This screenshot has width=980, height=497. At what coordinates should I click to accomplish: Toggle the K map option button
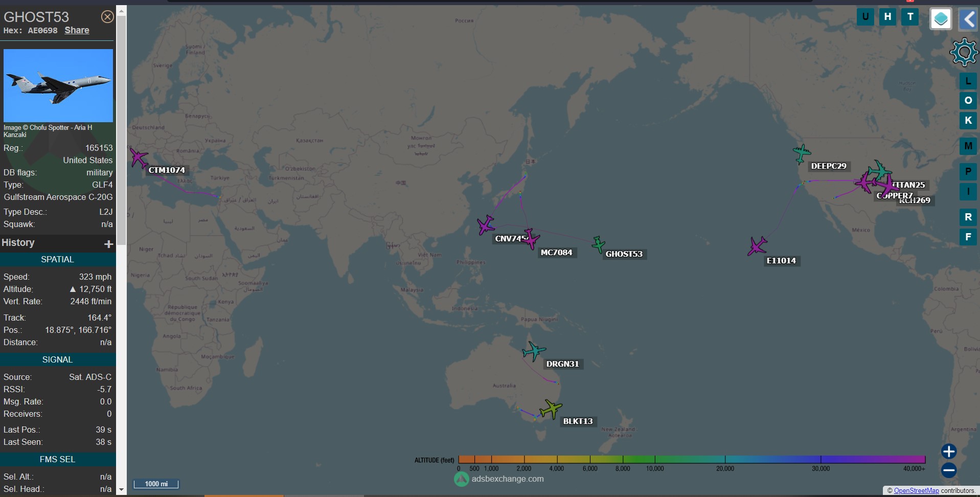point(968,121)
